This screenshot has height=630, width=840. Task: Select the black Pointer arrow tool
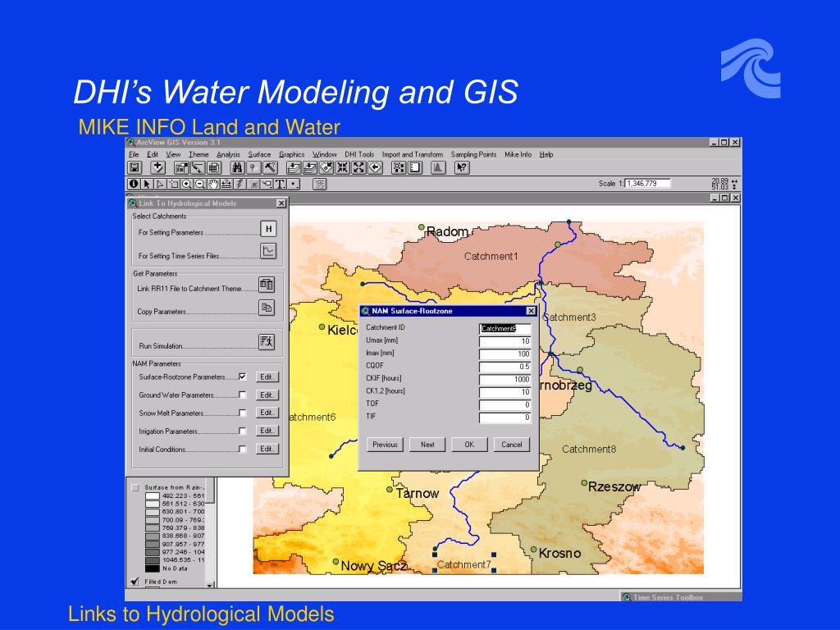[x=147, y=184]
